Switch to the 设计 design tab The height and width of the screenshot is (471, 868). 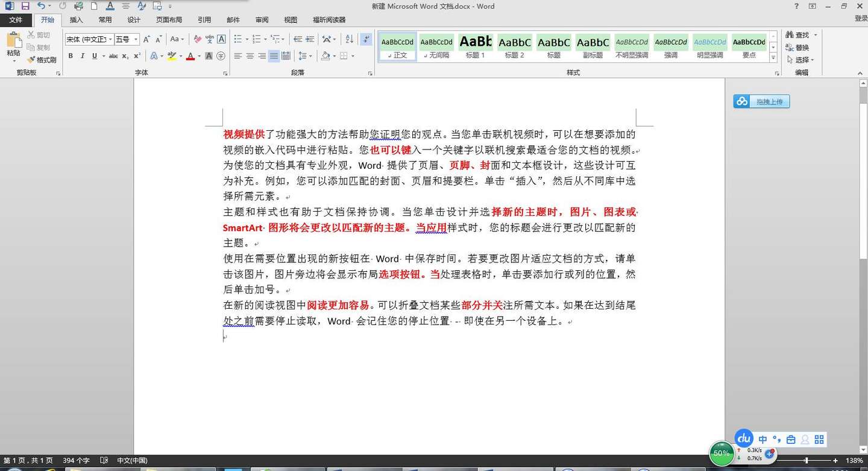[x=134, y=20]
